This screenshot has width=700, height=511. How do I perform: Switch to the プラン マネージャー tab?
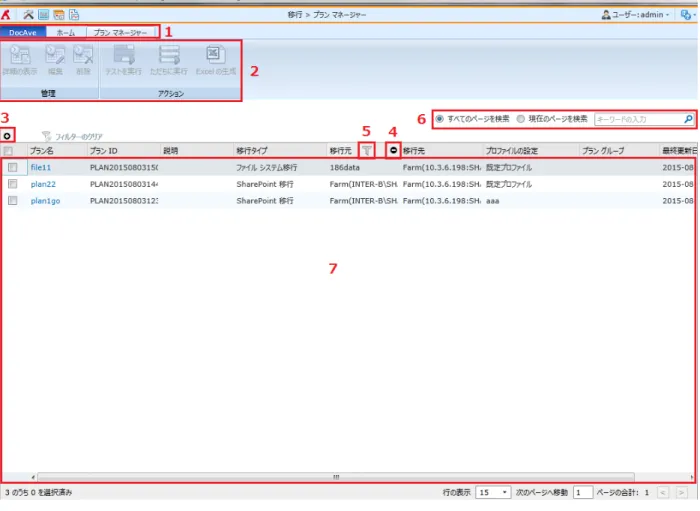pos(120,33)
